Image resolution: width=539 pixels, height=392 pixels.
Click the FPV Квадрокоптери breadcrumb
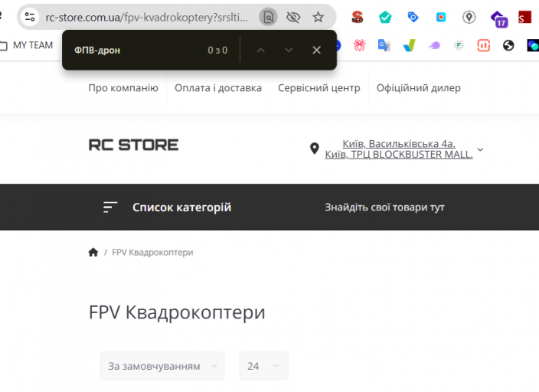[152, 253]
